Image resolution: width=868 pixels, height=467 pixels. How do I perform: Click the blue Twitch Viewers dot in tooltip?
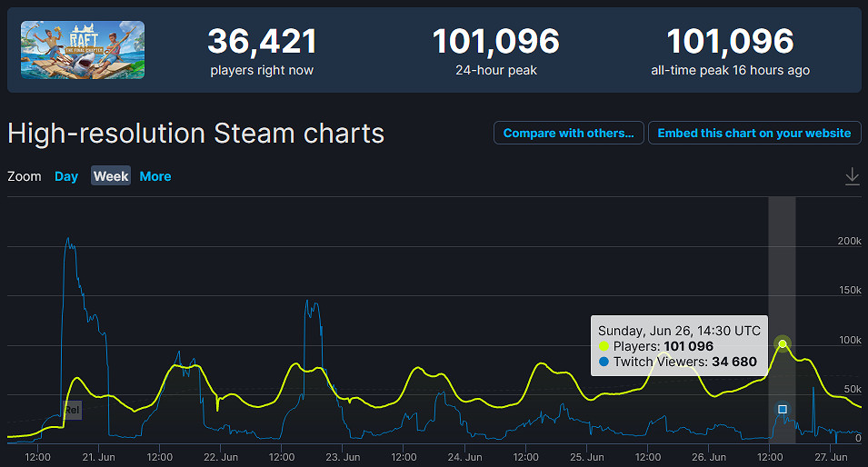click(x=604, y=362)
